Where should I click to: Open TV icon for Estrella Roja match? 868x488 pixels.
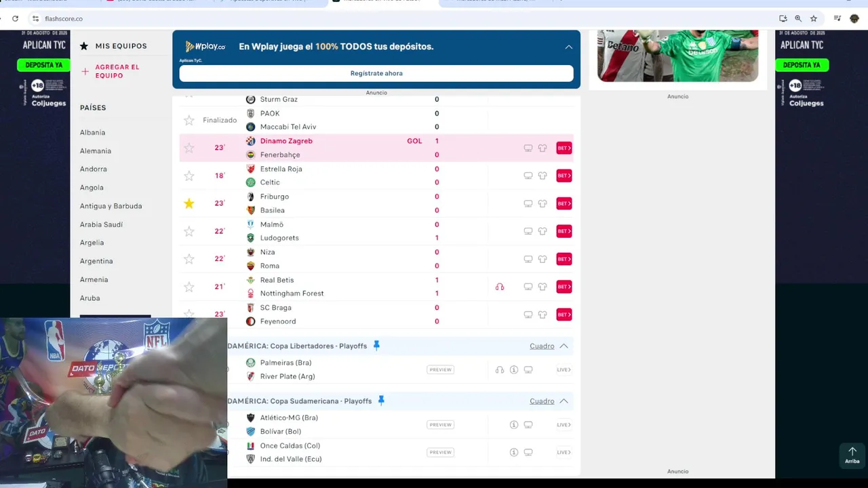(528, 176)
